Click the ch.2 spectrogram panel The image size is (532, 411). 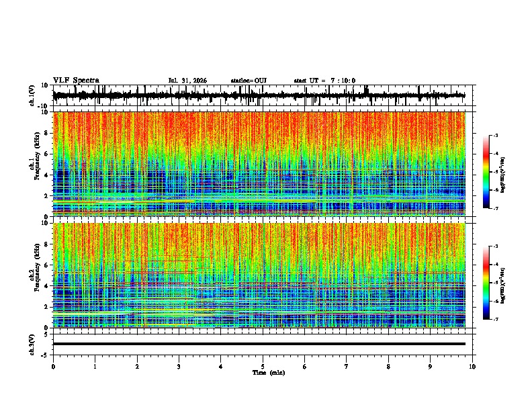259,275
